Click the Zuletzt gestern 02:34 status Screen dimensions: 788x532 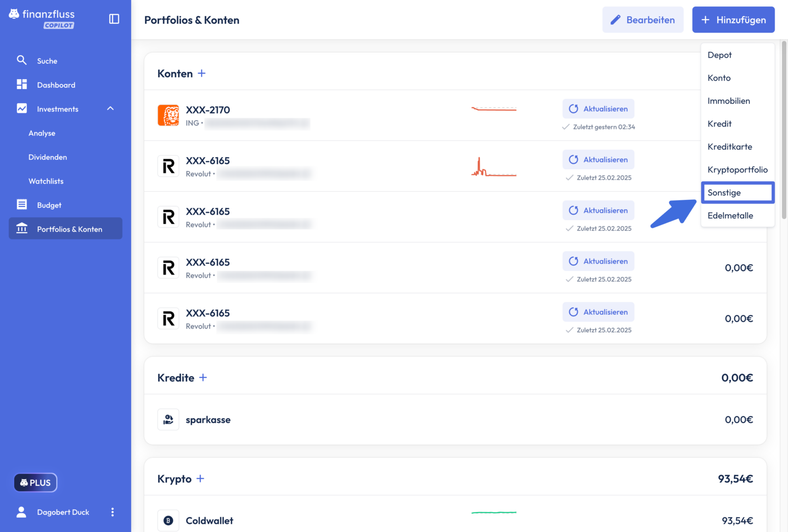pyautogui.click(x=598, y=127)
